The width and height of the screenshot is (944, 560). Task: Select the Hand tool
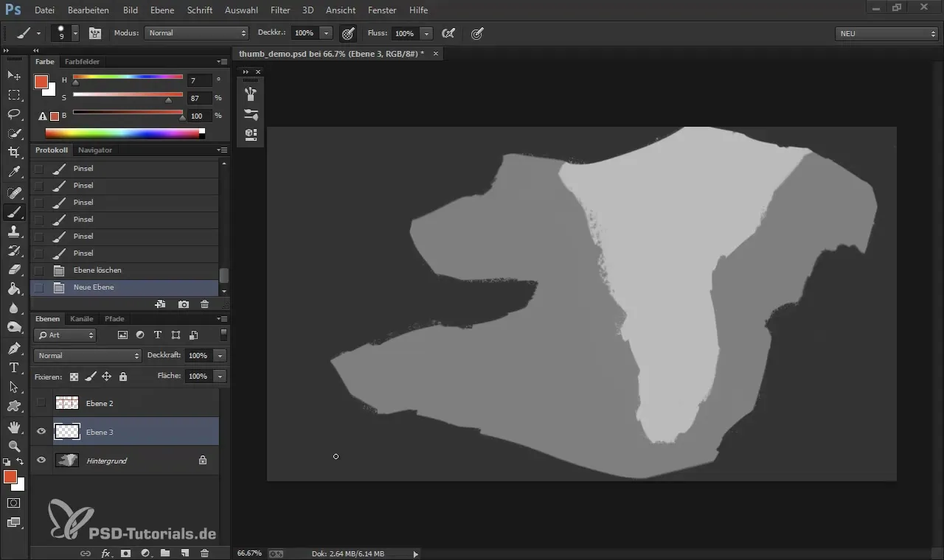[x=14, y=427]
